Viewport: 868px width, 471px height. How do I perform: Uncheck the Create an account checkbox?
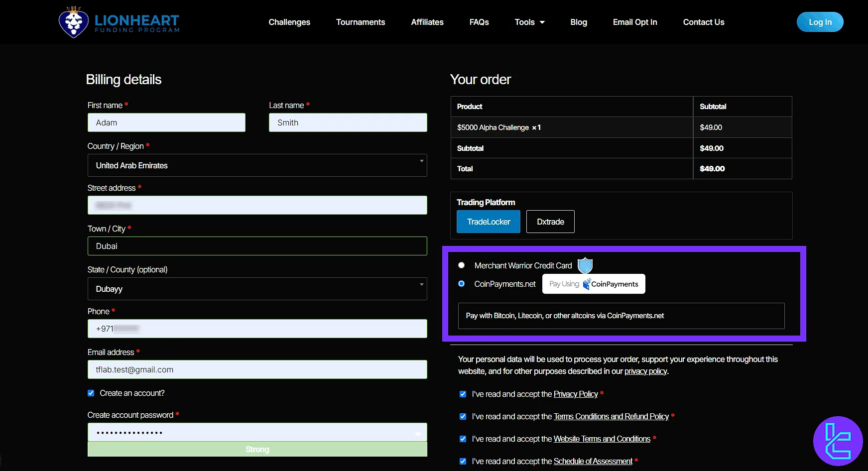(91, 393)
